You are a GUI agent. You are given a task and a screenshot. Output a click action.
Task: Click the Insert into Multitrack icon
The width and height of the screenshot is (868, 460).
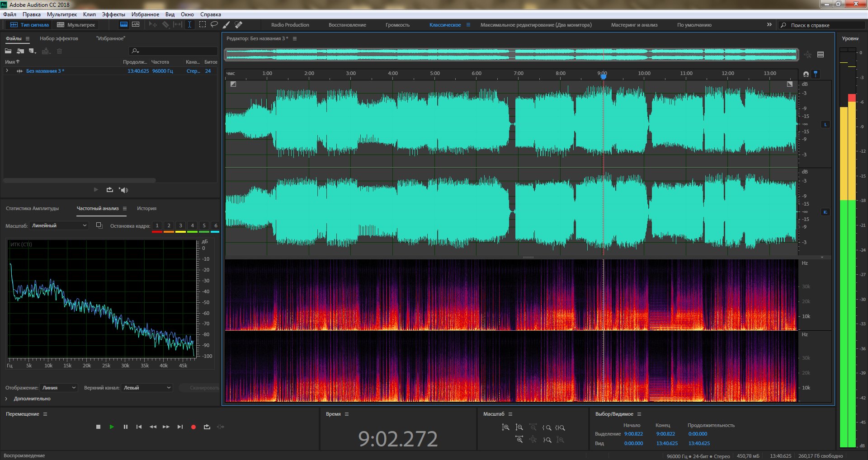pos(46,51)
